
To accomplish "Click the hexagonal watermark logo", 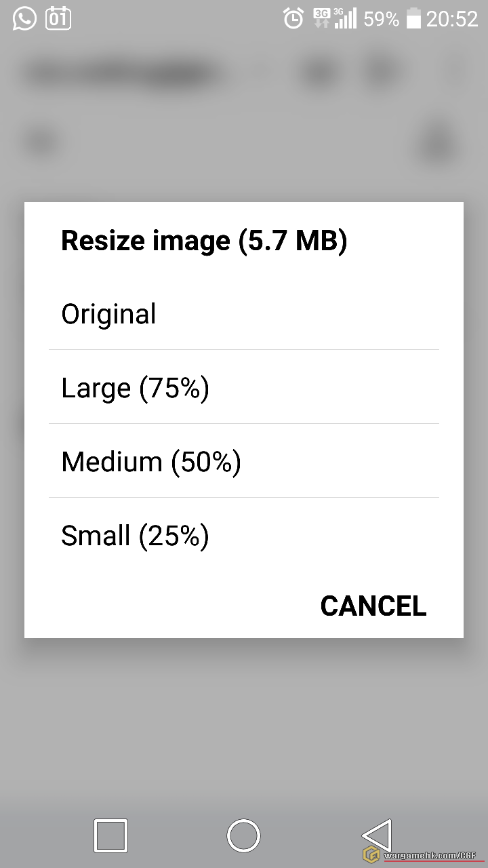I will [x=371, y=854].
